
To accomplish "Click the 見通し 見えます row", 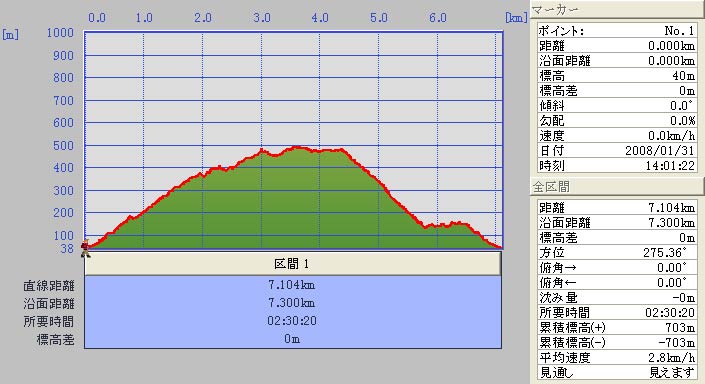I will [617, 372].
